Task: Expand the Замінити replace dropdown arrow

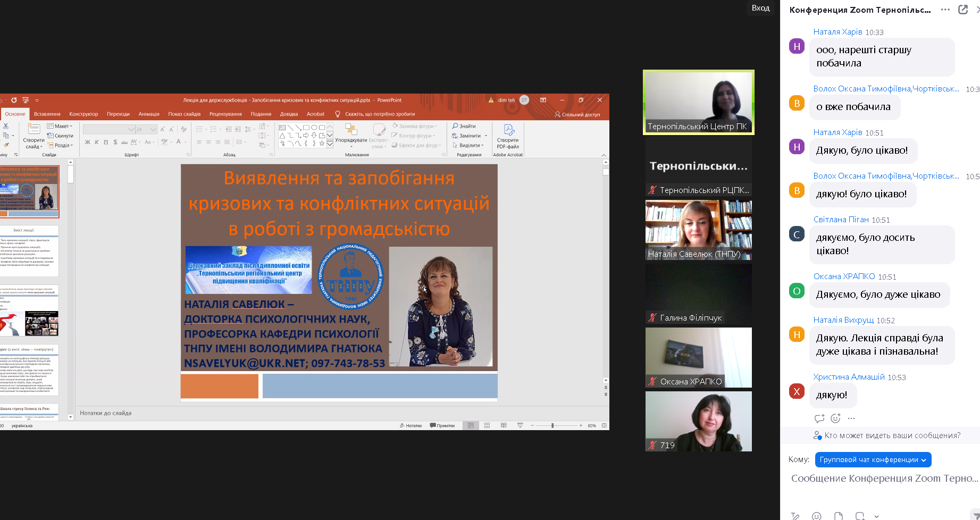Action: [x=486, y=136]
